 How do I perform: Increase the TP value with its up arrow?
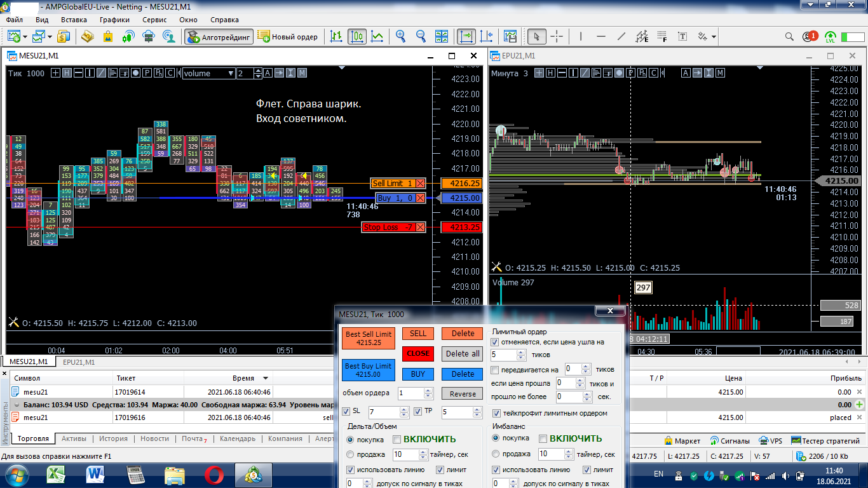(477, 410)
